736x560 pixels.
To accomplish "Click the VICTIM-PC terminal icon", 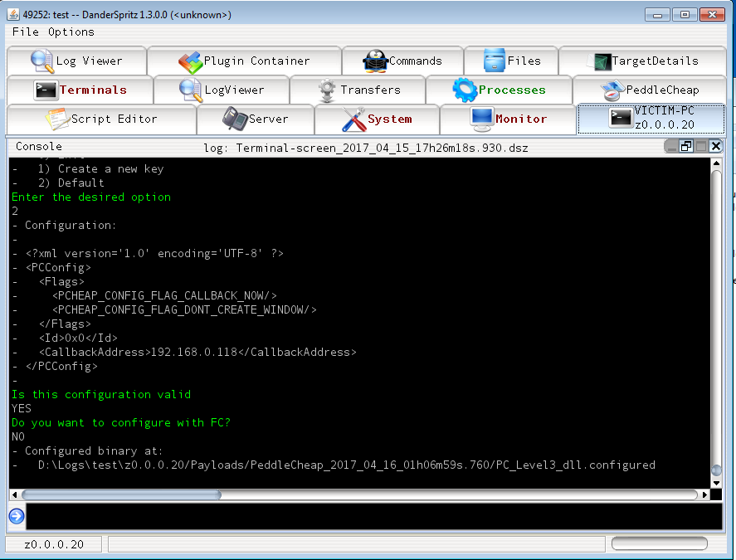I will pos(621,118).
